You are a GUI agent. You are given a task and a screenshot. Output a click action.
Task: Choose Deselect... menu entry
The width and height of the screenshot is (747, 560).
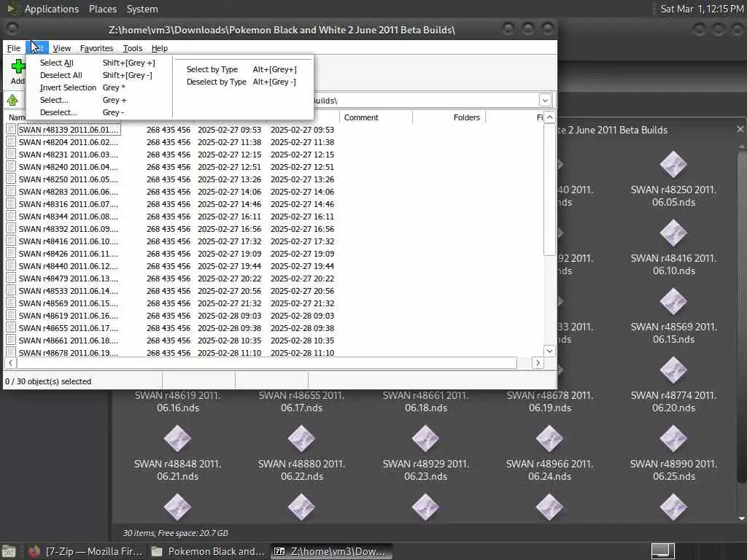point(98,112)
